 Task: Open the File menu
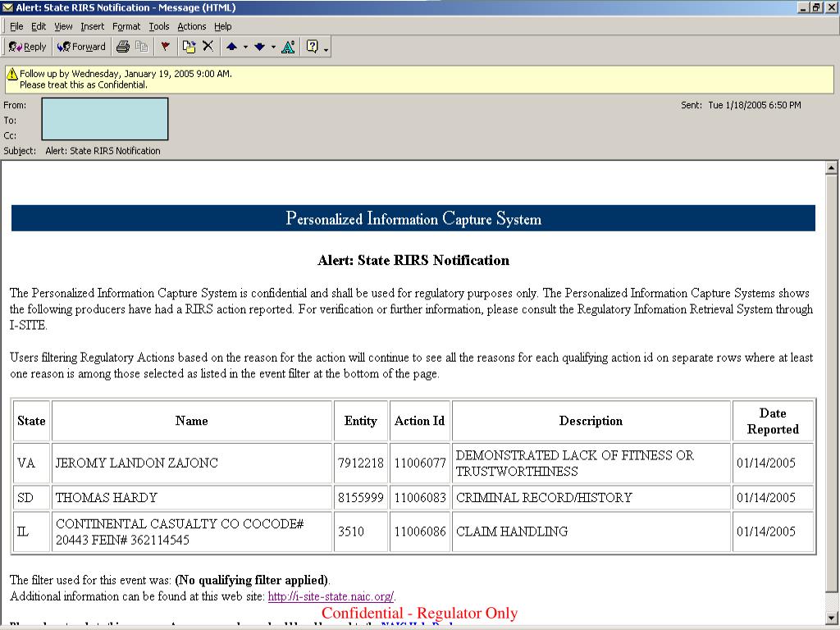pyautogui.click(x=16, y=26)
